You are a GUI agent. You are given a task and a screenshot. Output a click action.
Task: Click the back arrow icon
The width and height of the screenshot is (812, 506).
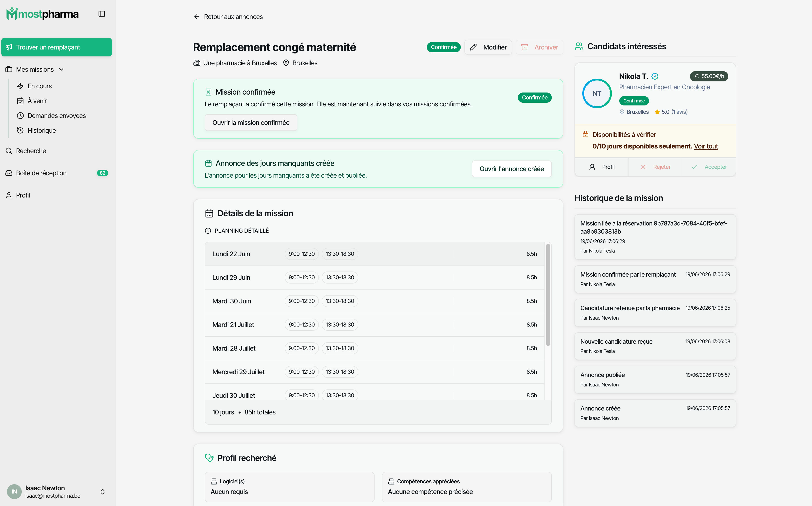pos(197,17)
